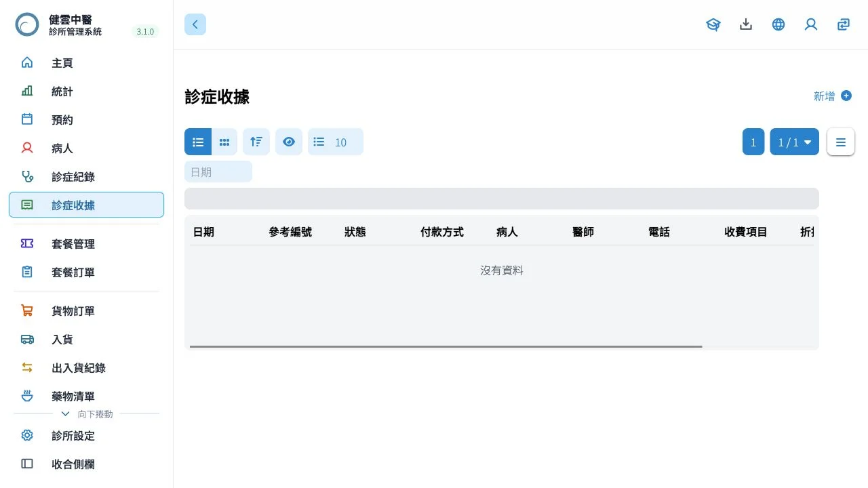Click 收合側欄 to collapse sidebar
The width and height of the screenshot is (868, 488).
pyautogui.click(x=86, y=464)
